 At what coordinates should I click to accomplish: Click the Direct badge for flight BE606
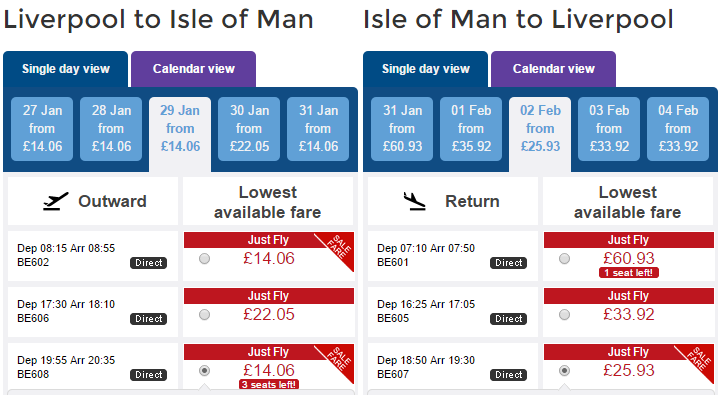pyautogui.click(x=149, y=319)
